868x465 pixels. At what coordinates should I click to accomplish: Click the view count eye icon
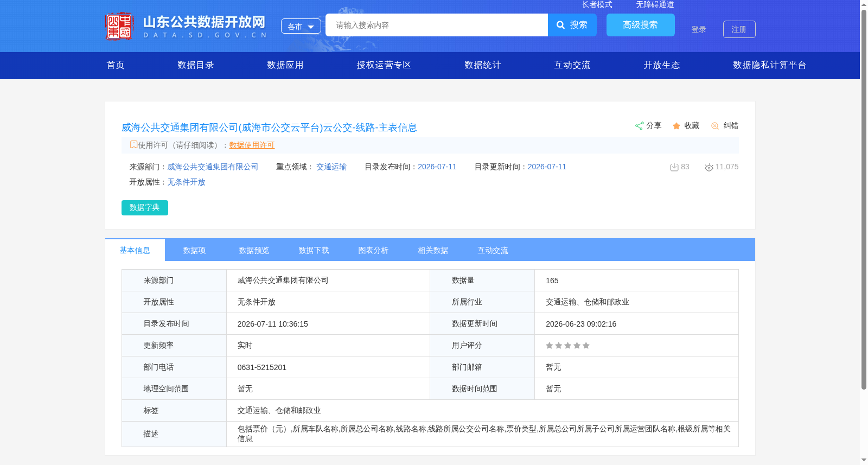709,167
